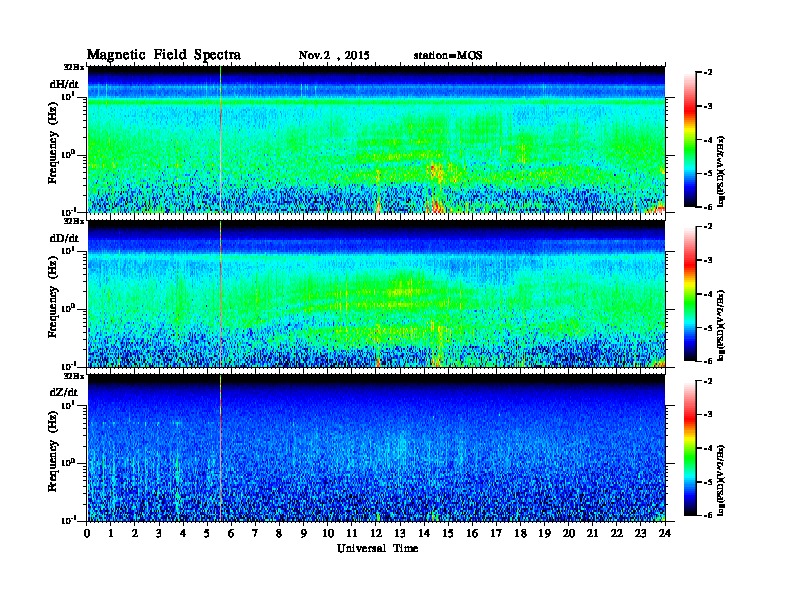Click inside the dZ/dt spectrogram plot
Screen dimensions: 792x612
[376, 448]
